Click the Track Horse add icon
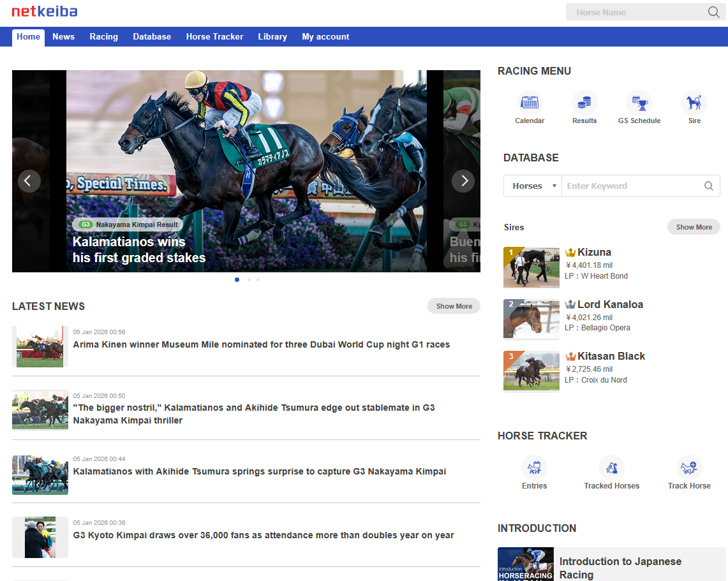Screen dimensions: 728x581 (x=689, y=467)
